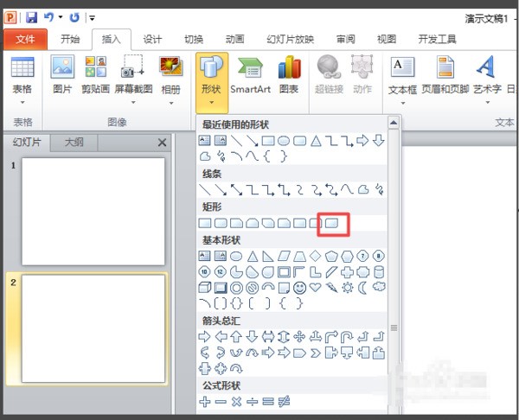The height and width of the screenshot is (420, 519).
Task: Open the 文件 menu
Action: [x=25, y=40]
